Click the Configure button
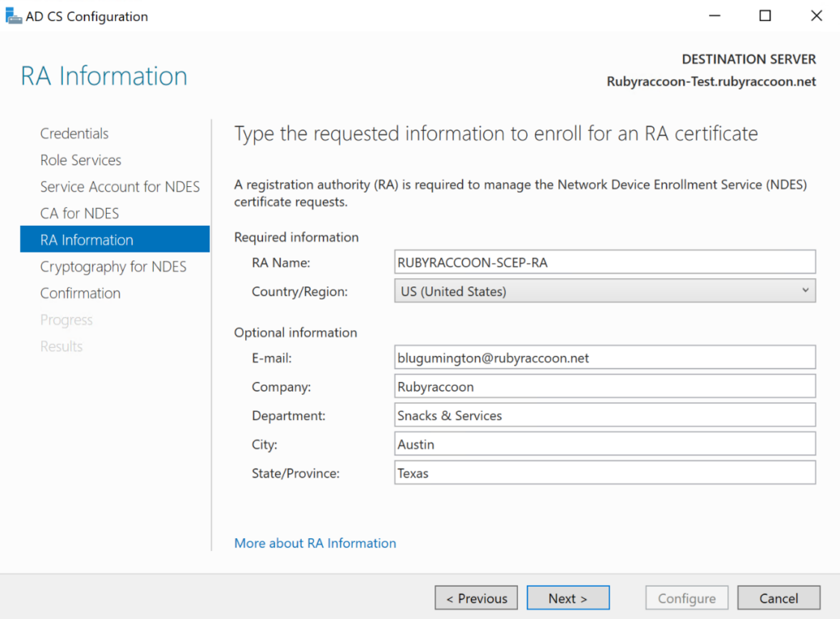 [686, 597]
